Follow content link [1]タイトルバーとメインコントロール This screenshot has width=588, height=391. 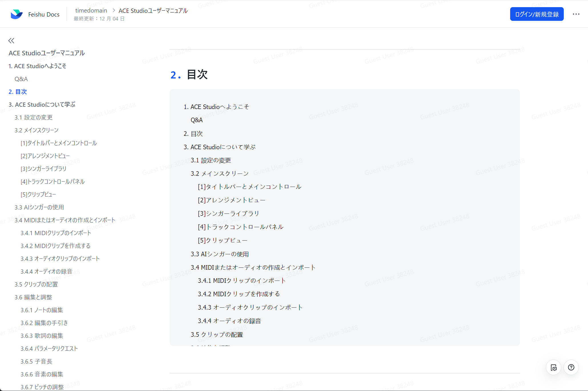click(250, 187)
